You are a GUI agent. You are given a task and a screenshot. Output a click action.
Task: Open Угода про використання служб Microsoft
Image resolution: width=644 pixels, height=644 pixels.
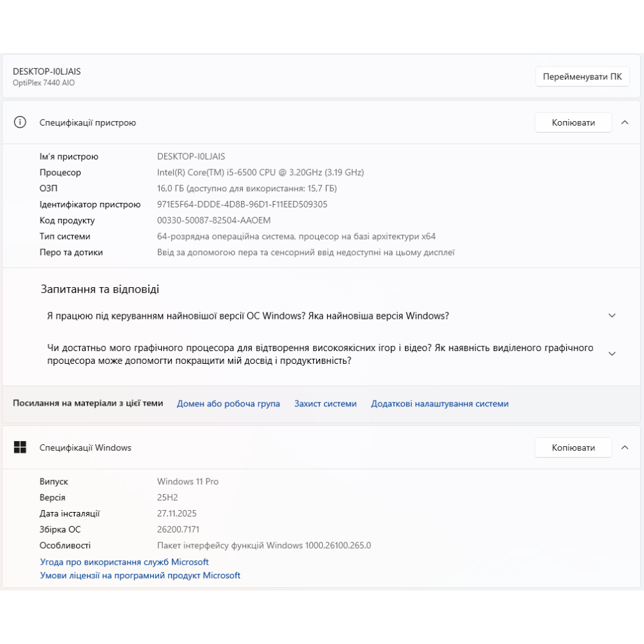(124, 562)
